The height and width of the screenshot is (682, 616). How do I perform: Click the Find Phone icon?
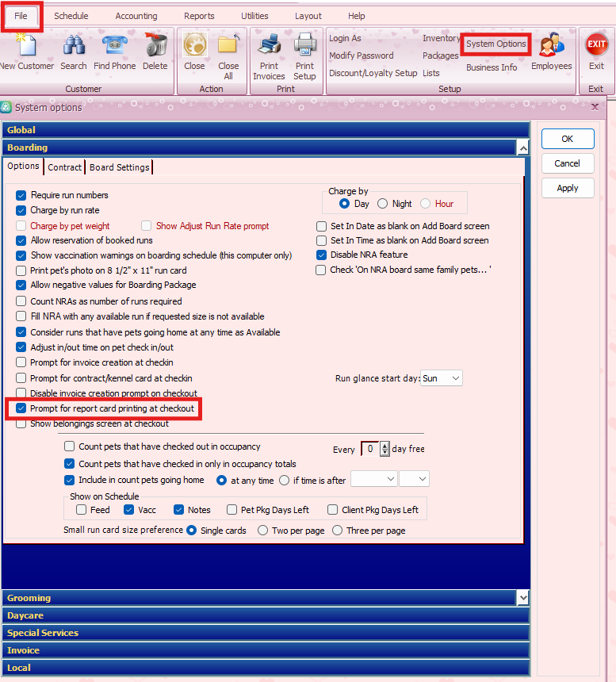pos(114,44)
